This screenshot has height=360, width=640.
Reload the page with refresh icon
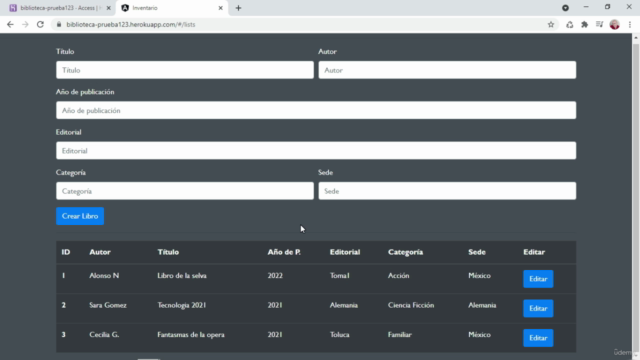pyautogui.click(x=40, y=24)
